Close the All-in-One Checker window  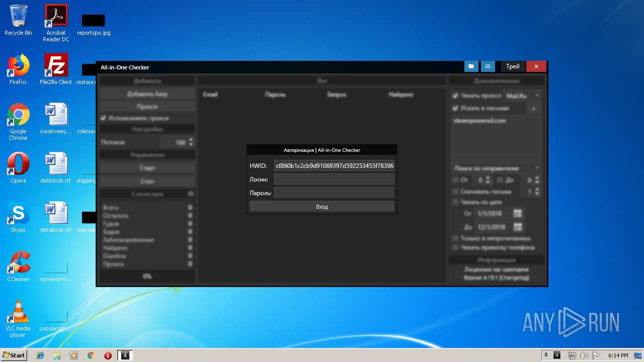tap(536, 66)
